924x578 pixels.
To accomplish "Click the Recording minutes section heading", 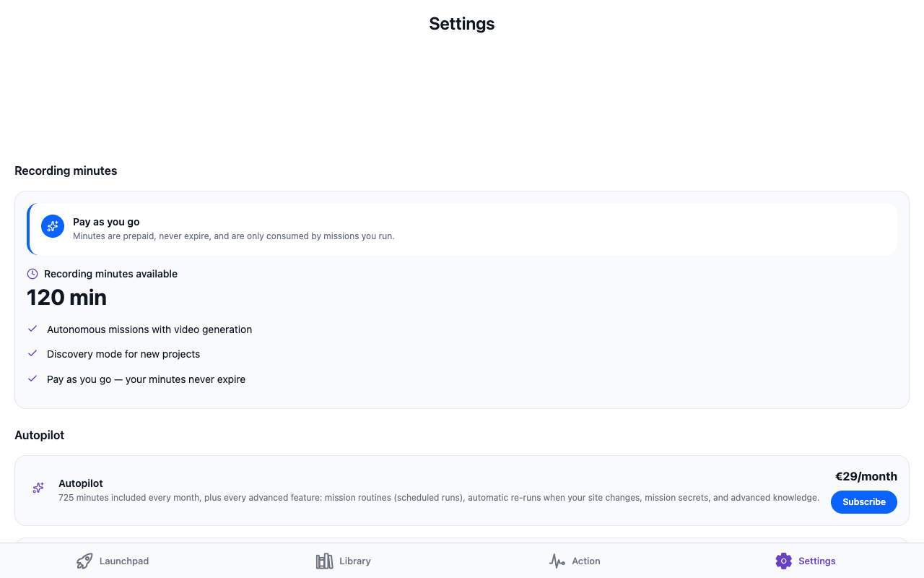I will pos(66,171).
